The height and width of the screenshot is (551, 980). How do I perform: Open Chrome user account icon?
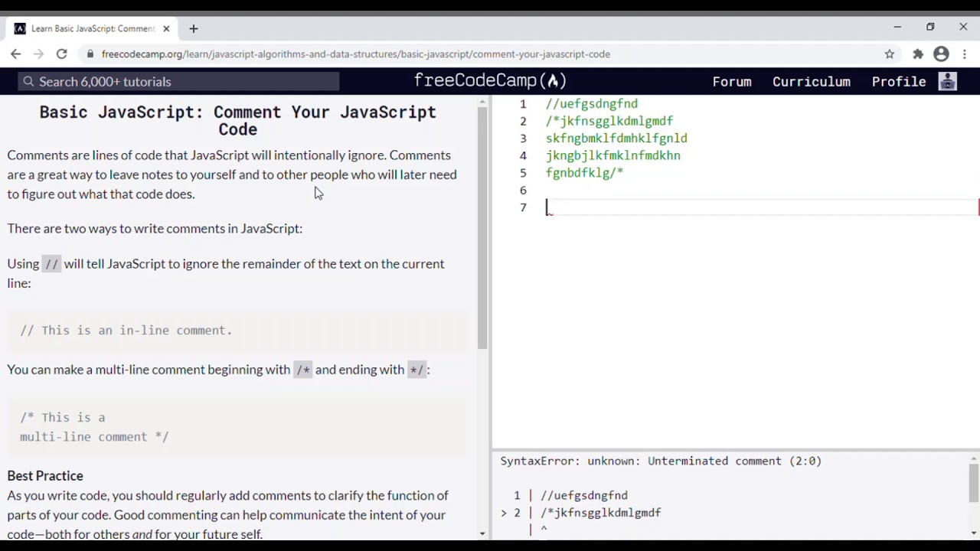(x=942, y=54)
